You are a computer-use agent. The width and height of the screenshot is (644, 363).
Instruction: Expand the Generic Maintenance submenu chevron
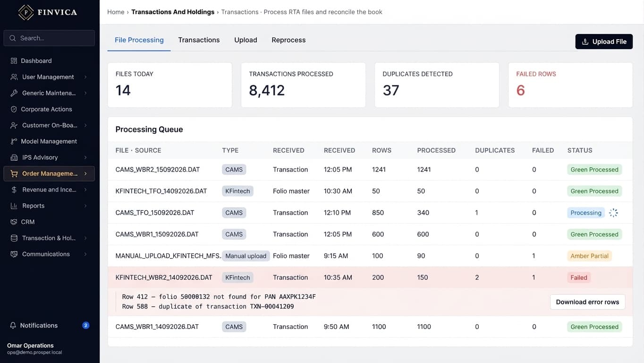(x=85, y=93)
